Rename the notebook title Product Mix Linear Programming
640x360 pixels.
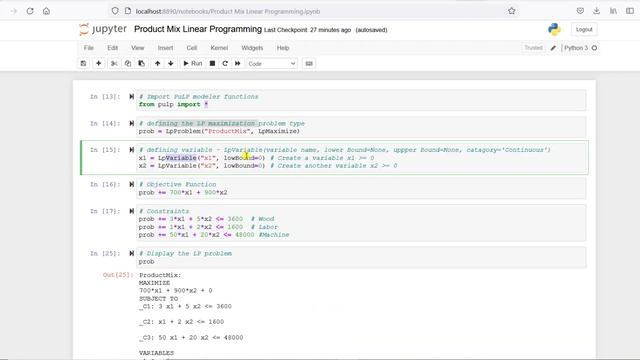pos(198,29)
